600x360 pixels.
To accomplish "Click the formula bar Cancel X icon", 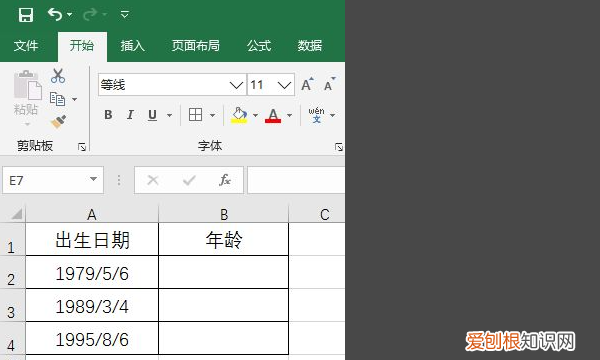I will (153, 180).
